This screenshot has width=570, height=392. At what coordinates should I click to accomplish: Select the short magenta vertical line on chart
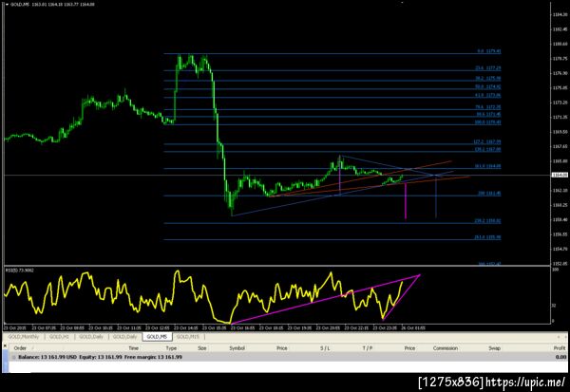[406, 201]
